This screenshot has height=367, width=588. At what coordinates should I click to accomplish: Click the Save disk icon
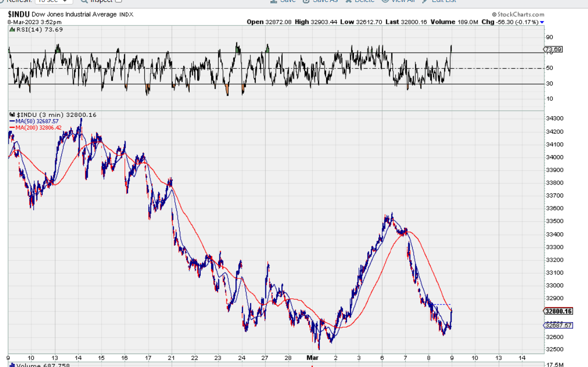[x=273, y=1]
